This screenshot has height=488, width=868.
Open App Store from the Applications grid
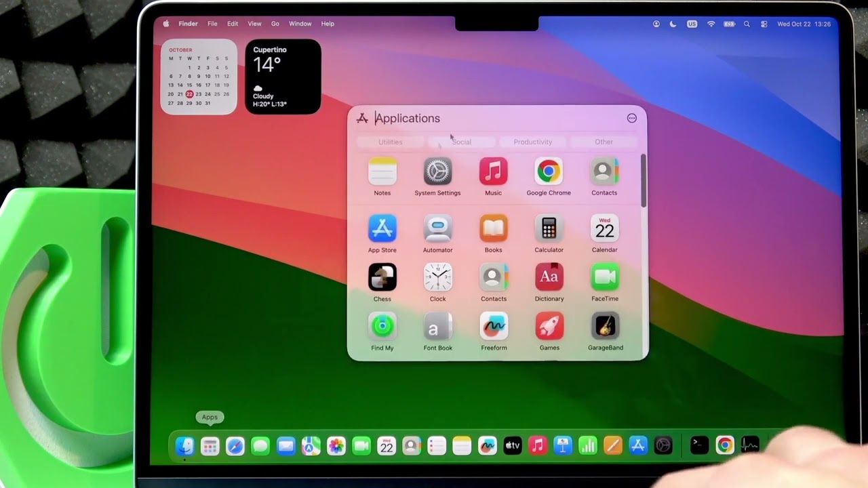coord(382,228)
